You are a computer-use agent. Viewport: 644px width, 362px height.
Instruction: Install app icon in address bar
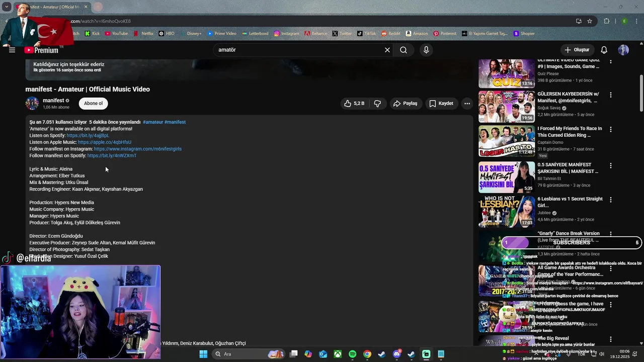579,21
